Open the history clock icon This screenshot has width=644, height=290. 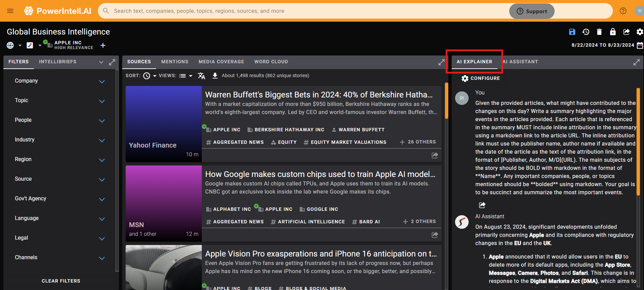(586, 32)
